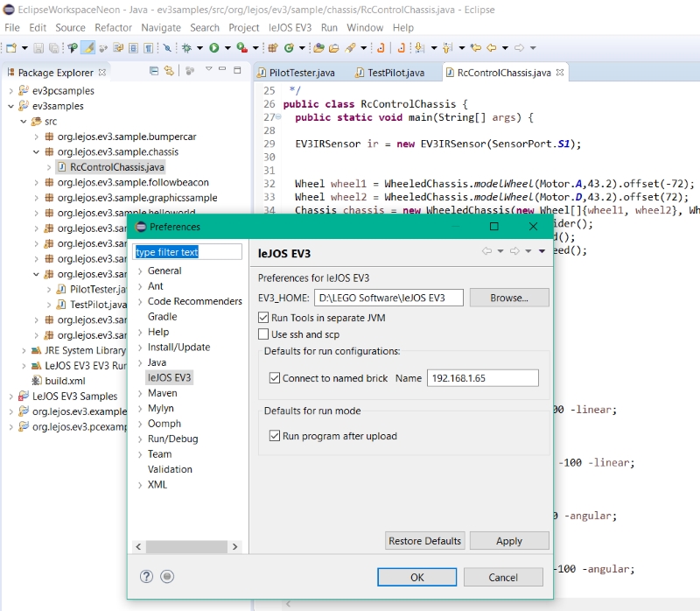
Task: Click the New Java Package icon
Action: (x=273, y=48)
